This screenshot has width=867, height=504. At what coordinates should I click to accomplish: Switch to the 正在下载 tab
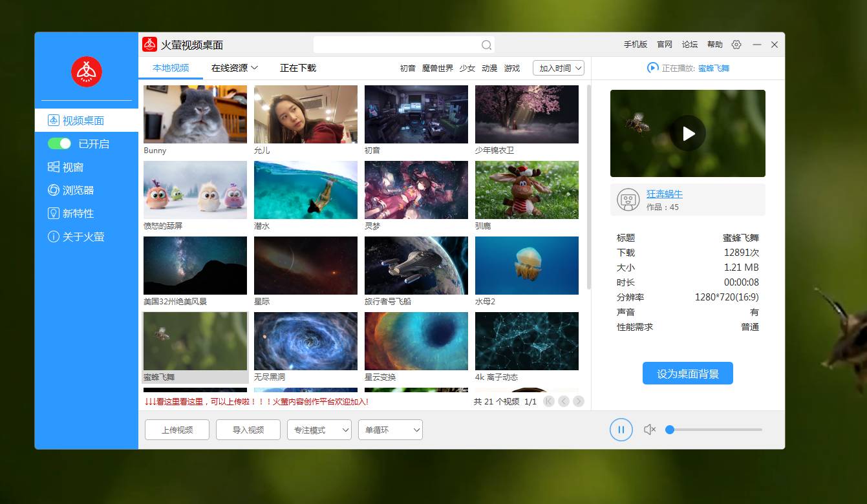click(x=298, y=68)
